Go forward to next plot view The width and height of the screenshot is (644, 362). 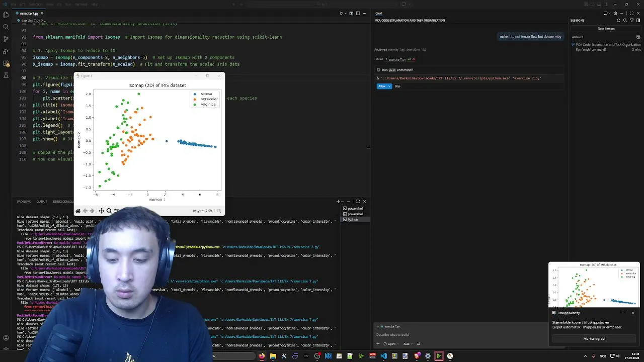click(92, 211)
